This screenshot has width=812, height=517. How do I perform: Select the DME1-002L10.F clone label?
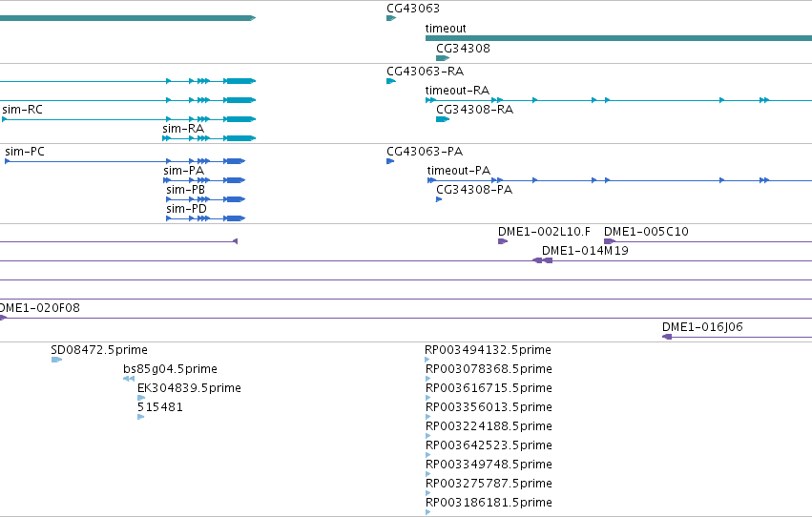coord(544,232)
